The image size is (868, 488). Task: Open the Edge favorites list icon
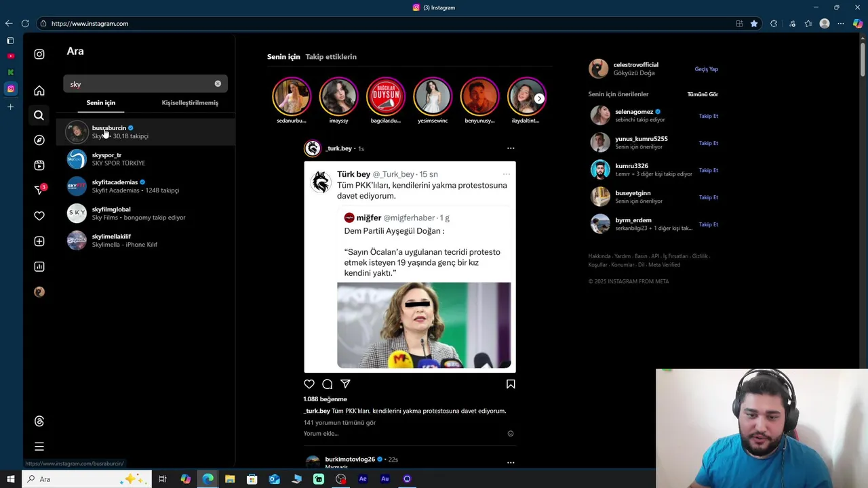pos(808,24)
